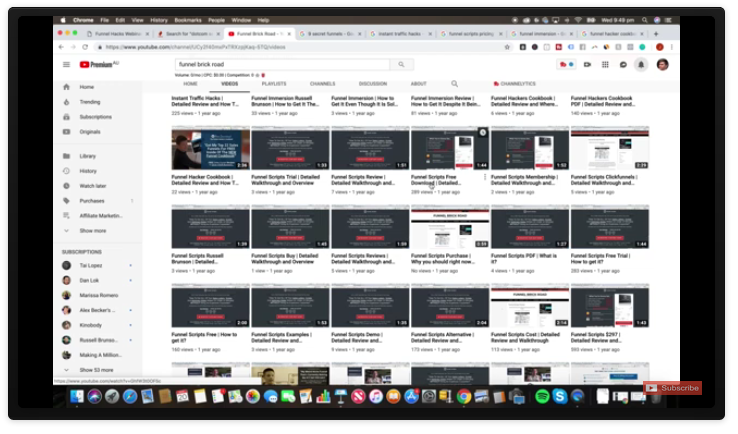Viewport: 738px width, 434px height.
Task: Close the instant traffic hacks browser tab
Action: coord(430,34)
